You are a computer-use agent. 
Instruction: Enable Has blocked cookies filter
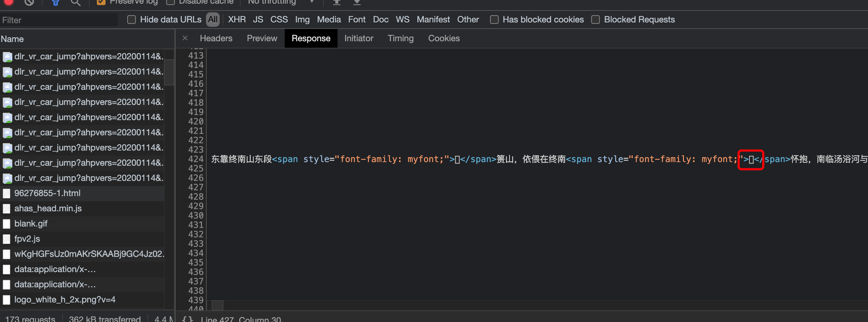click(494, 20)
